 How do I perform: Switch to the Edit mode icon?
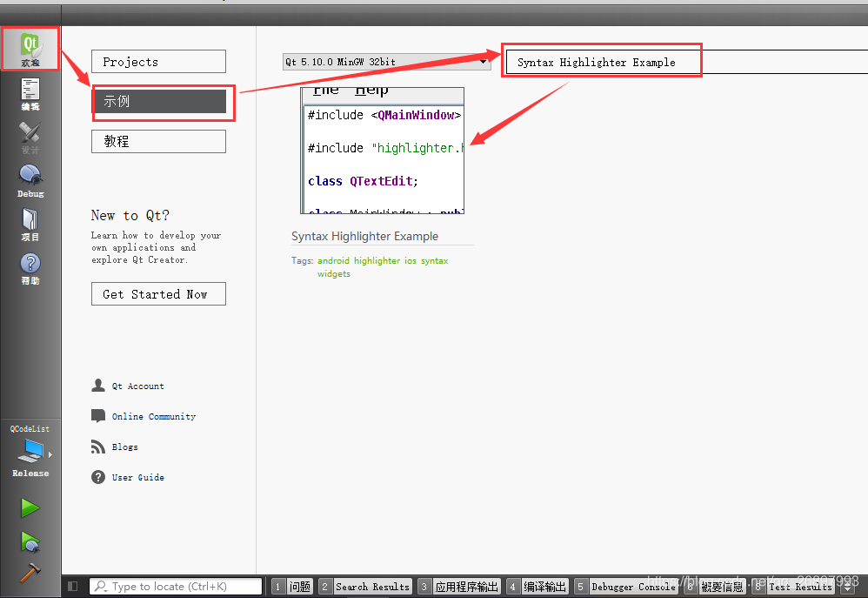point(30,94)
